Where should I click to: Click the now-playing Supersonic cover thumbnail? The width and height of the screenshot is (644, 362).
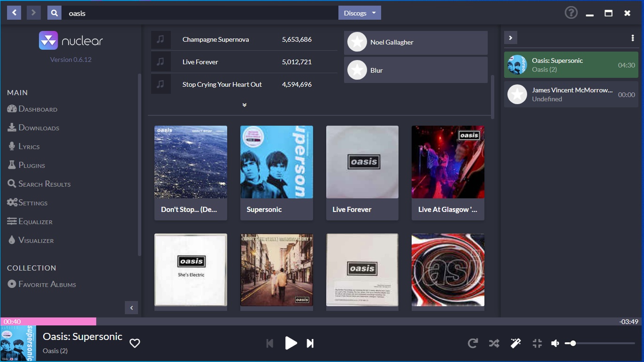coord(18,343)
